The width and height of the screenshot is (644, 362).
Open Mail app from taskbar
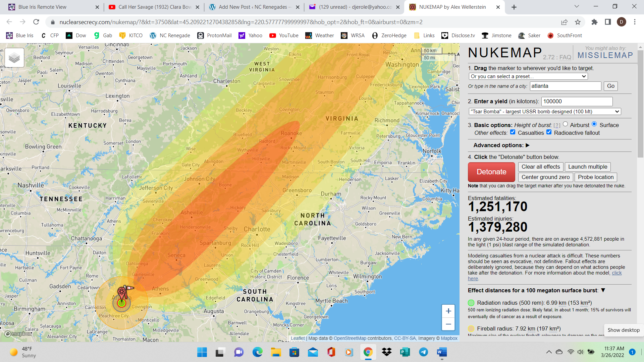click(313, 352)
